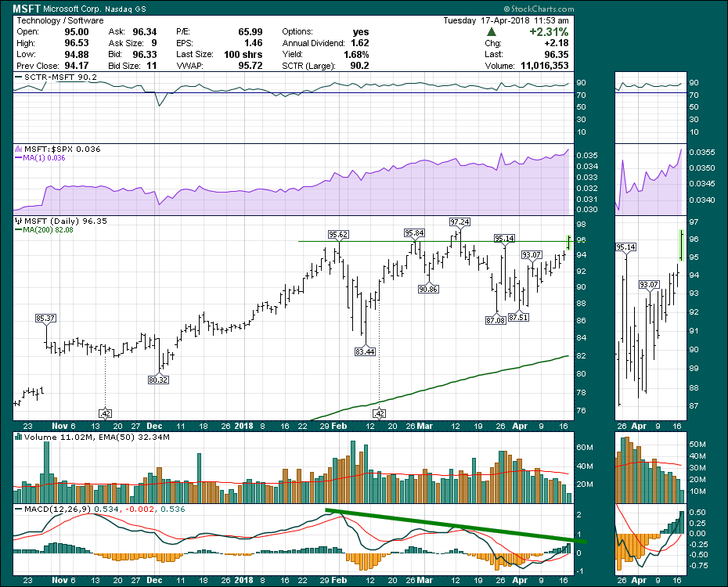Click the P/E value 65.99
The width and height of the screenshot is (728, 587).
250,31
